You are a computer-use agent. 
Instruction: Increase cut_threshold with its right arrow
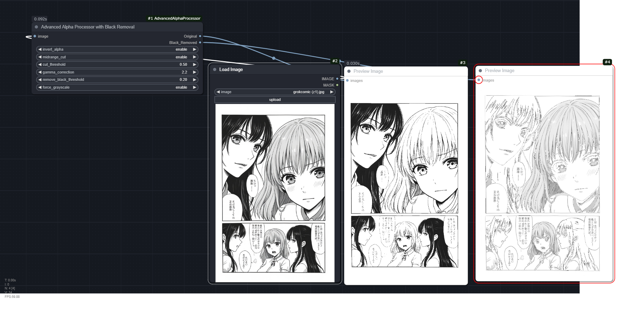194,65
